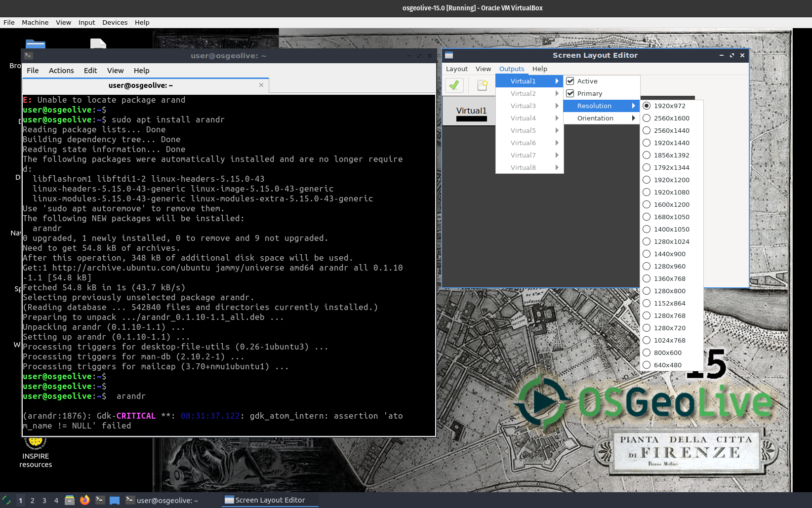Screen dimensions: 812x508
Task: Open the Layout menu in Screen Layout Editor
Action: click(456, 69)
